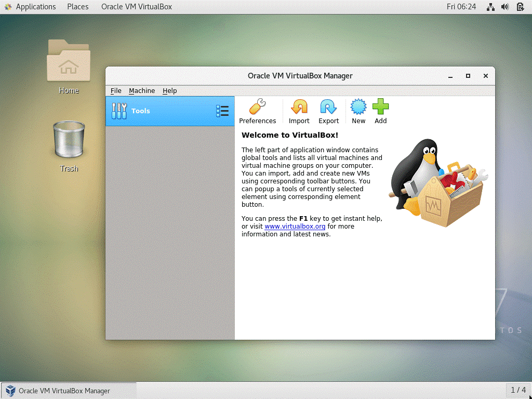Open the File menu
This screenshot has height=399, width=532.
point(115,91)
